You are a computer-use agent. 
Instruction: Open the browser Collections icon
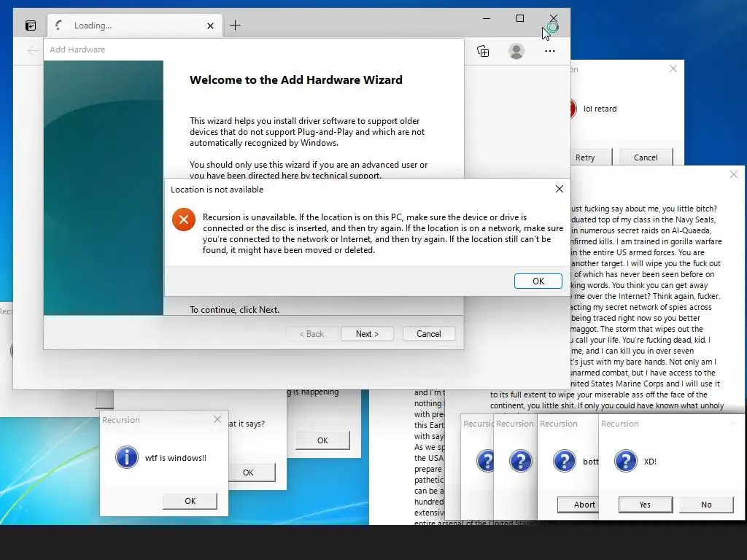click(x=483, y=51)
